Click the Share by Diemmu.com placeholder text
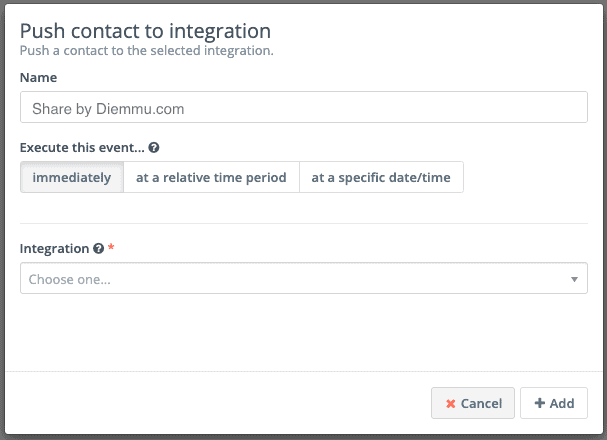 coord(108,108)
